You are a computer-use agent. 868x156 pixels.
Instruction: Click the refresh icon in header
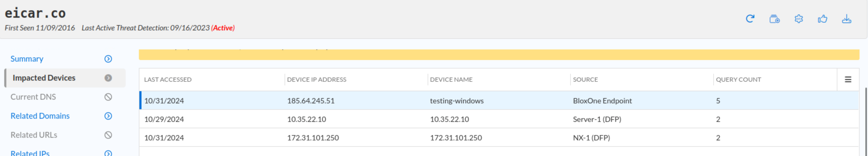[x=750, y=19]
